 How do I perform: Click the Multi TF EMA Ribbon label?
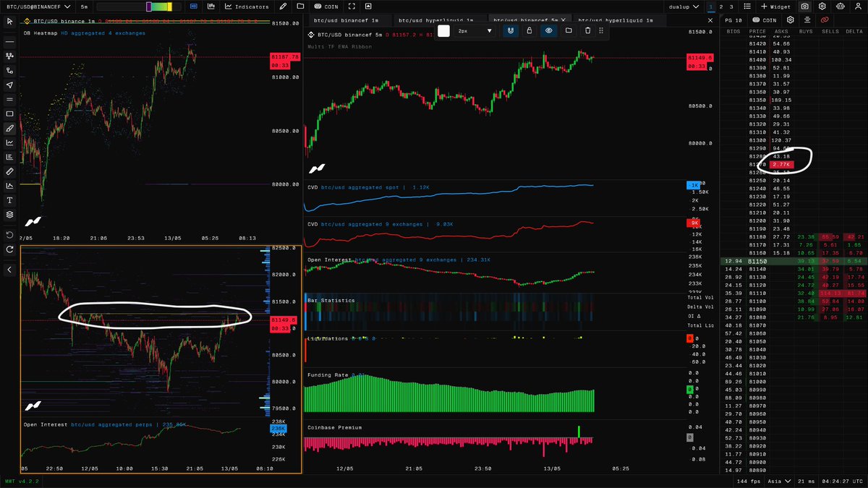[x=340, y=46]
